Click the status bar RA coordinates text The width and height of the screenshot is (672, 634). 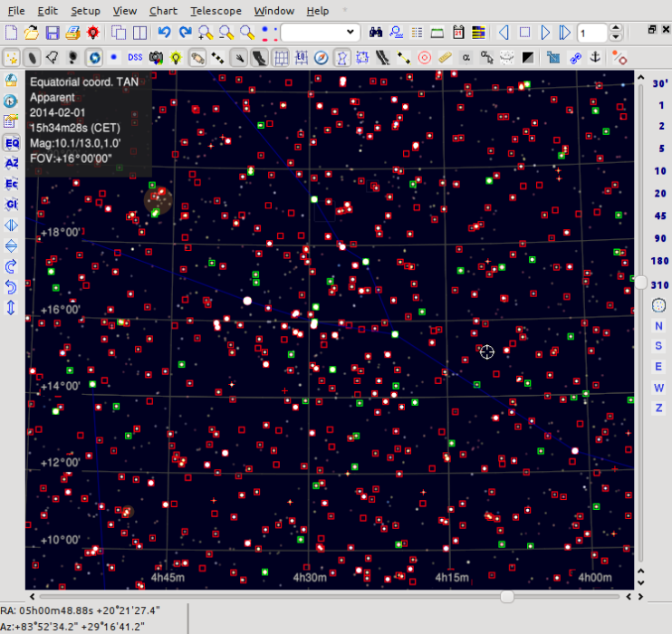(x=80, y=610)
